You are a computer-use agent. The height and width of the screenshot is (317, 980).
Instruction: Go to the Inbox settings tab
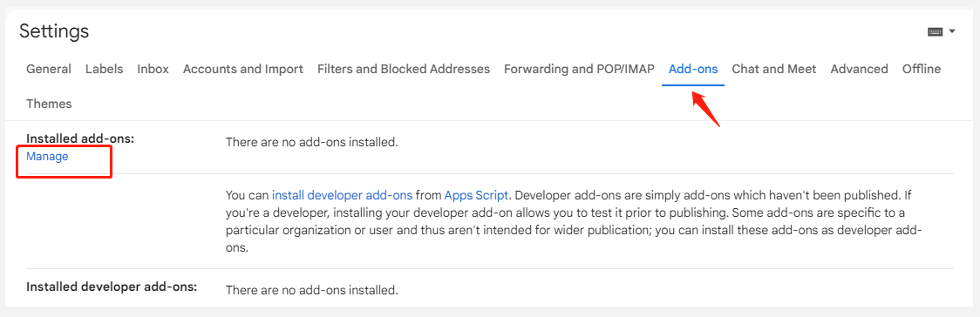point(153,69)
